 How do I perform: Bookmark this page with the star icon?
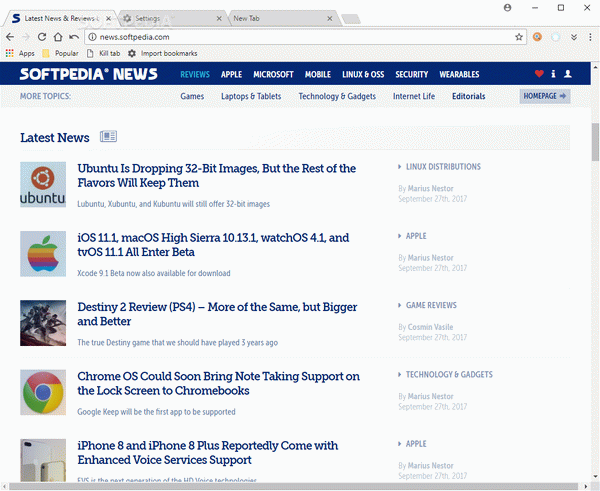pyautogui.click(x=519, y=37)
